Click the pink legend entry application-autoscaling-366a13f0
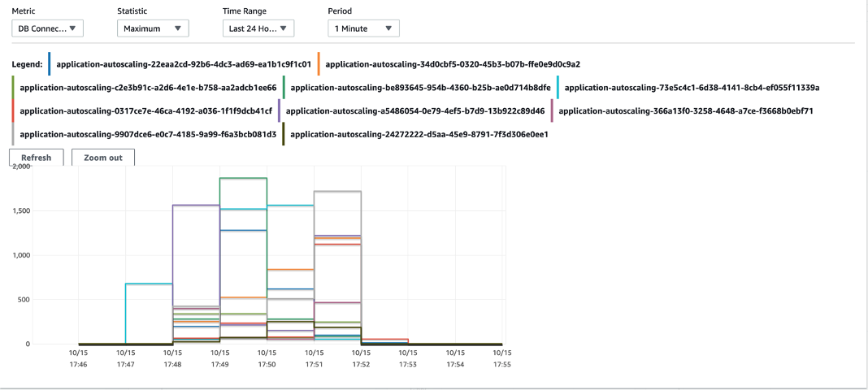This screenshot has width=868, height=390. pyautogui.click(x=686, y=111)
